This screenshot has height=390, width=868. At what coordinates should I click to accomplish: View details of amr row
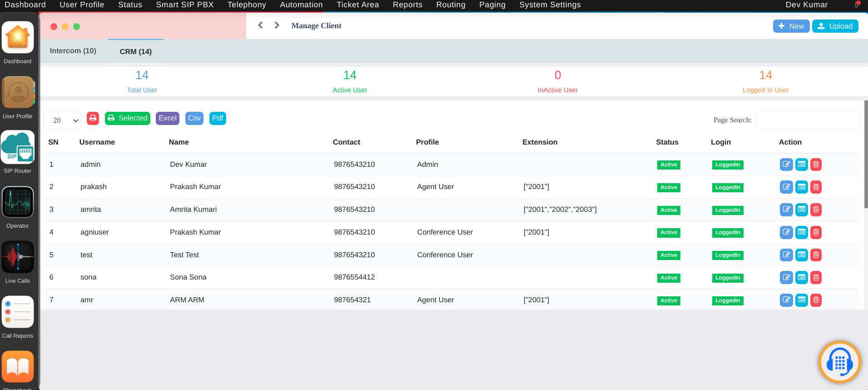tap(802, 300)
